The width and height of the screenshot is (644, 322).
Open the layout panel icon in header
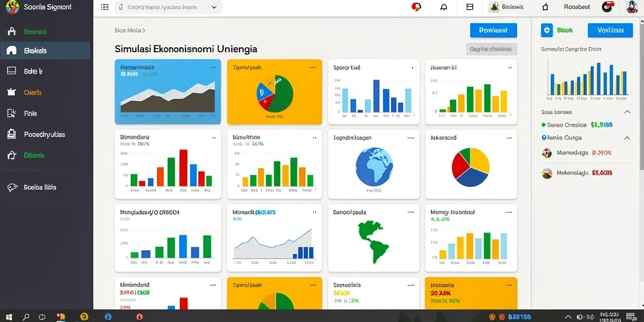(470, 7)
